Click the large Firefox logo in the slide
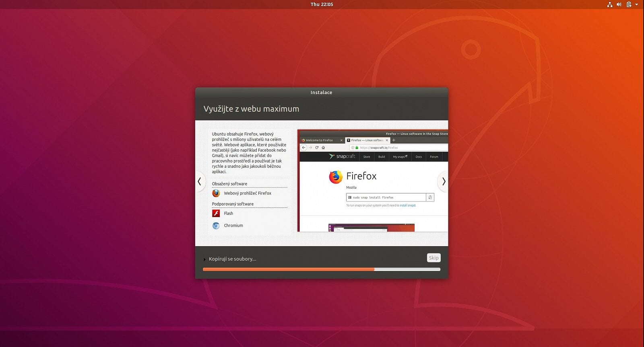 pos(335,177)
